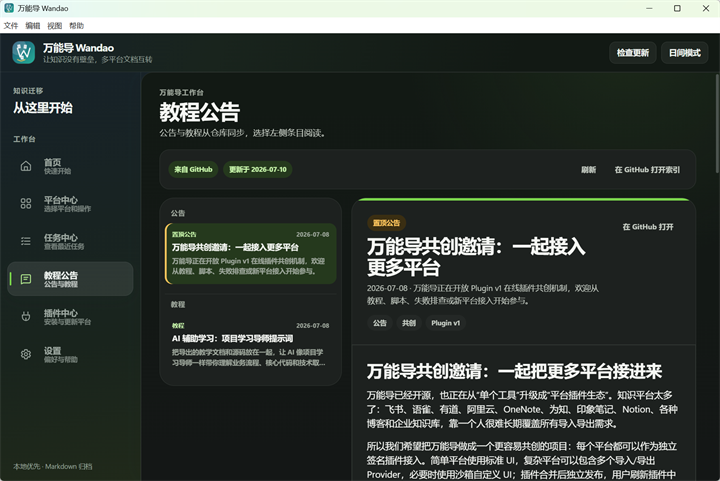The image size is (720, 481).
Task: Click the 2026-07-08 date on 教程 card
Action: coord(312,325)
